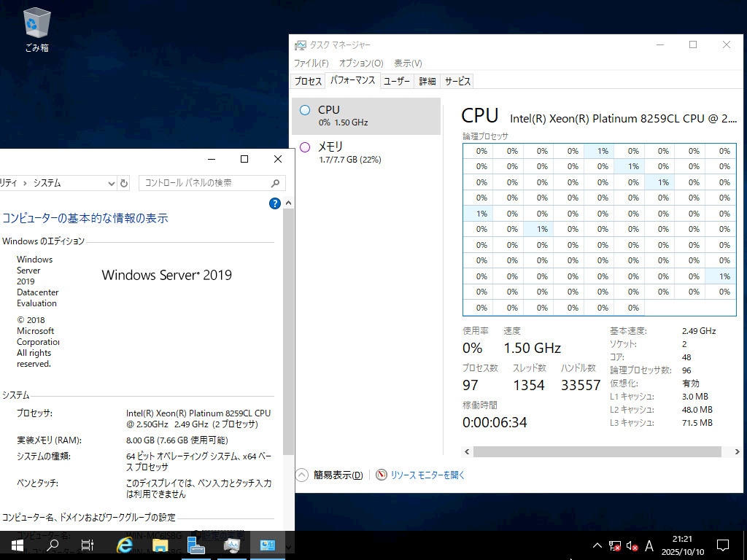747x560 pixels.
Task: Select the CPU resource in sidebar
Action: click(x=366, y=116)
